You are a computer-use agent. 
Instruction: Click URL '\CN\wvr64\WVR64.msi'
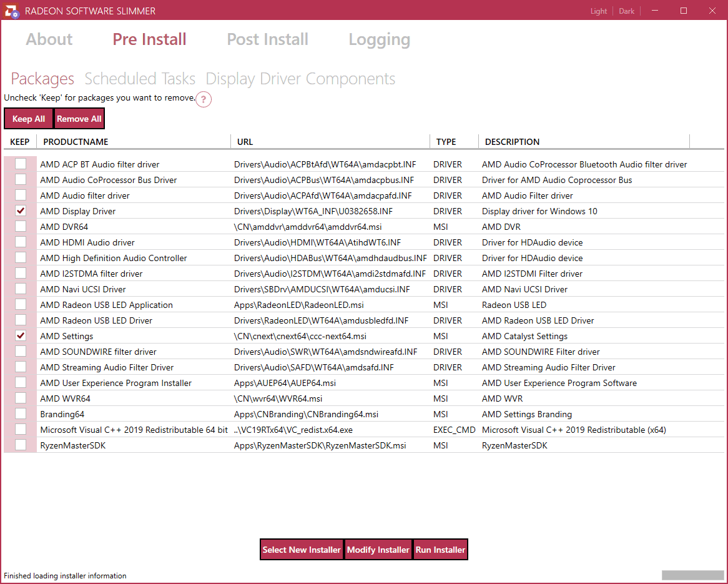278,398
